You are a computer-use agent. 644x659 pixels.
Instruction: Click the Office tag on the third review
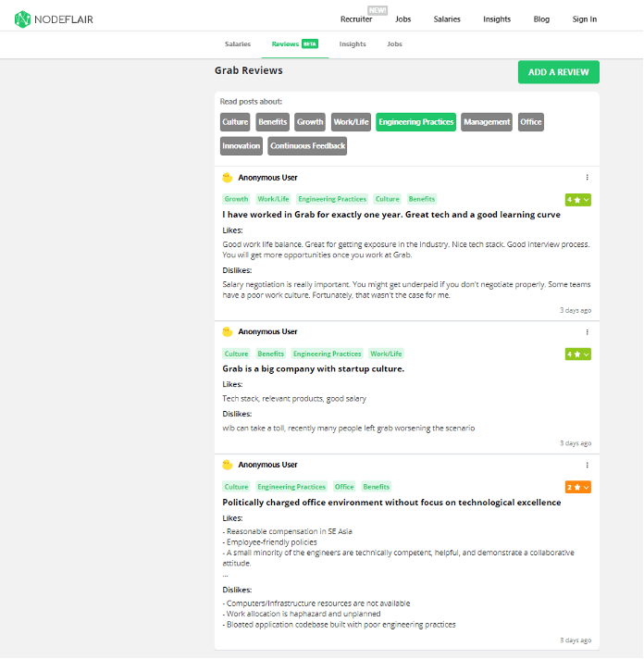344,487
